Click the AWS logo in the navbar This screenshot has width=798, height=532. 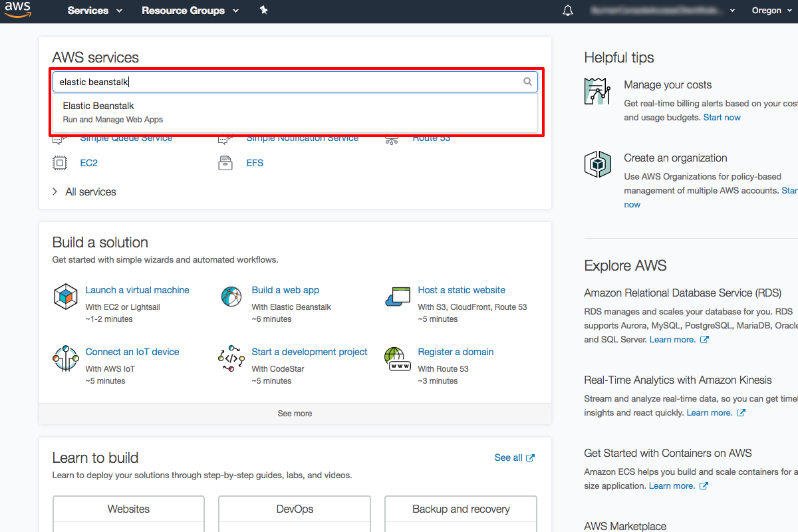point(17,10)
